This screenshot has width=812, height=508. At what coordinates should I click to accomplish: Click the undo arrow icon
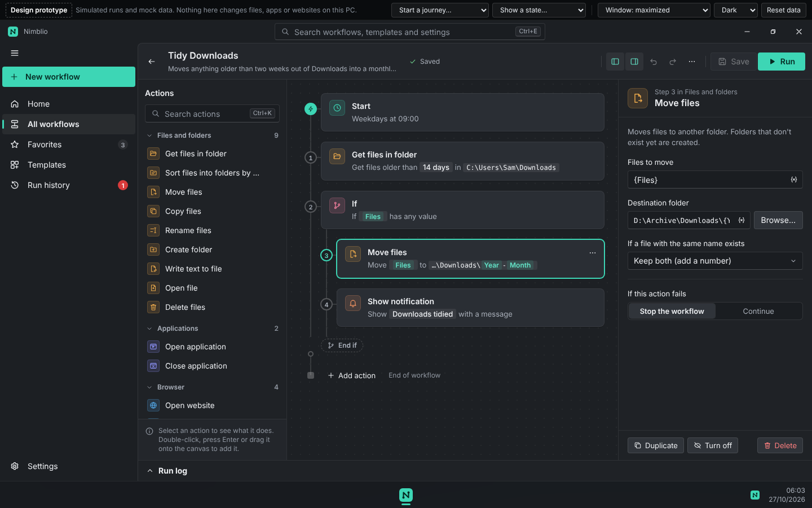tap(654, 62)
